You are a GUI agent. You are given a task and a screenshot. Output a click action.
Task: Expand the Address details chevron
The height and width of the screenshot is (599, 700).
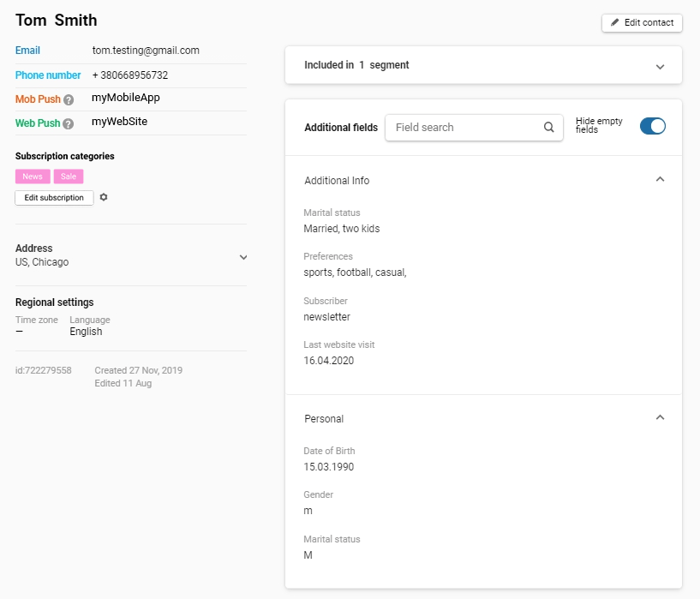(243, 257)
